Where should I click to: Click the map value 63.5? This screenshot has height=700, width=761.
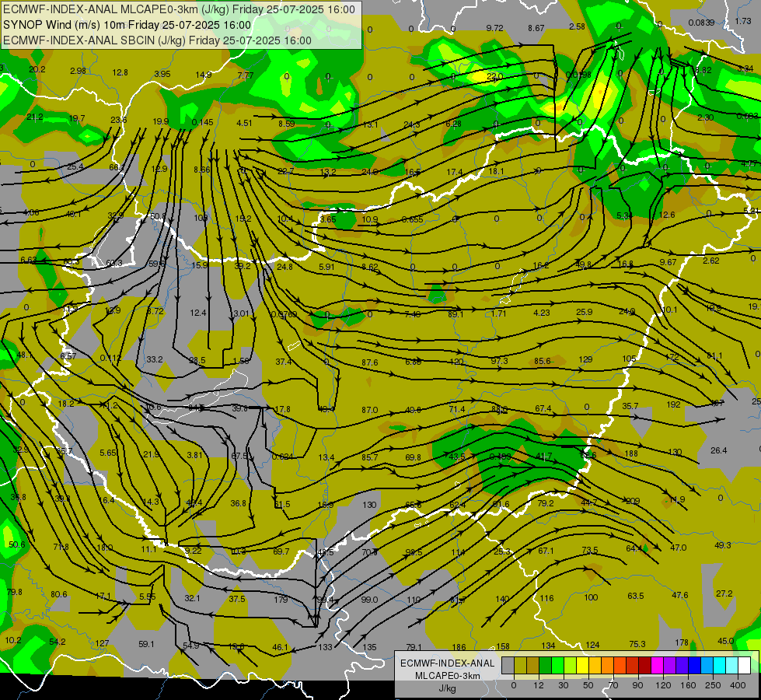pyautogui.click(x=636, y=596)
